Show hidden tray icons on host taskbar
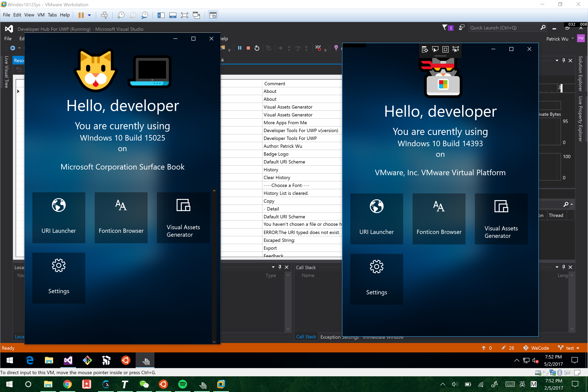The image size is (588, 392). (x=443, y=384)
